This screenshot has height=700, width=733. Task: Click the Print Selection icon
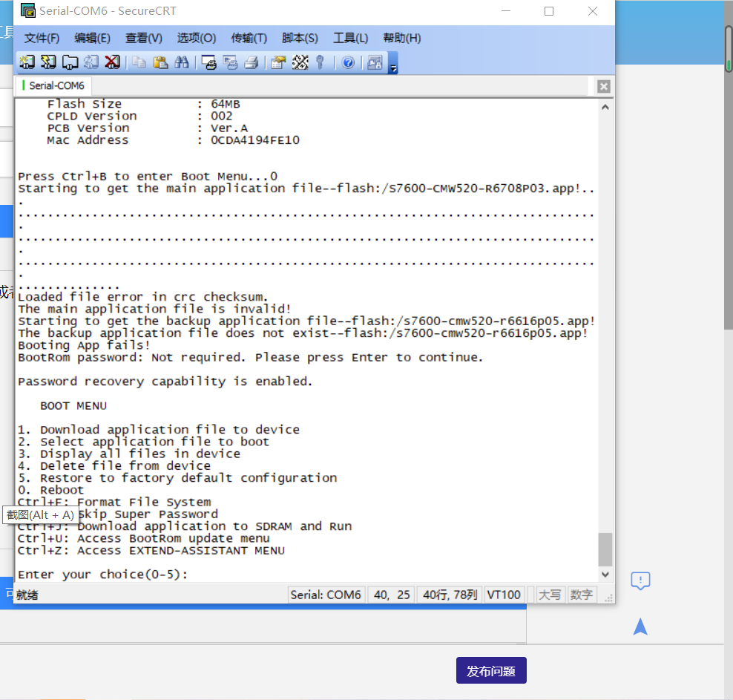coord(230,62)
